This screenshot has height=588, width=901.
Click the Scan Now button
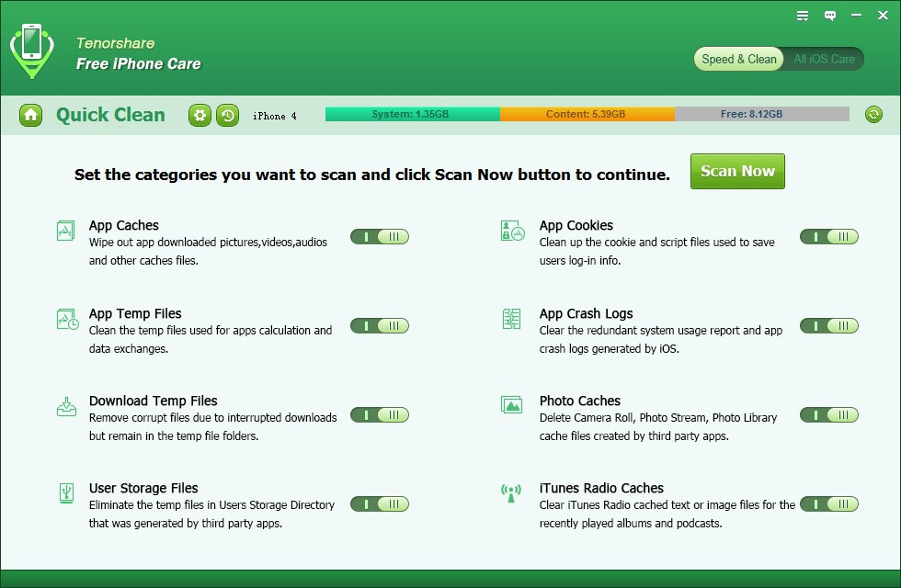click(x=737, y=171)
